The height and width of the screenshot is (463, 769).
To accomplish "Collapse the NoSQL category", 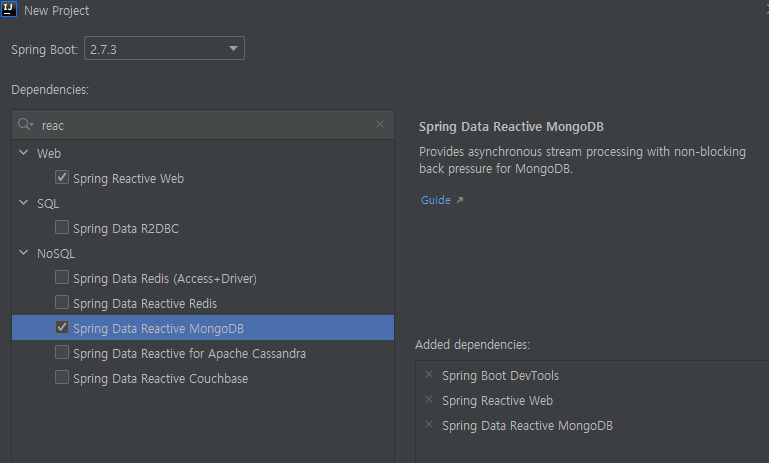I will click(x=23, y=254).
